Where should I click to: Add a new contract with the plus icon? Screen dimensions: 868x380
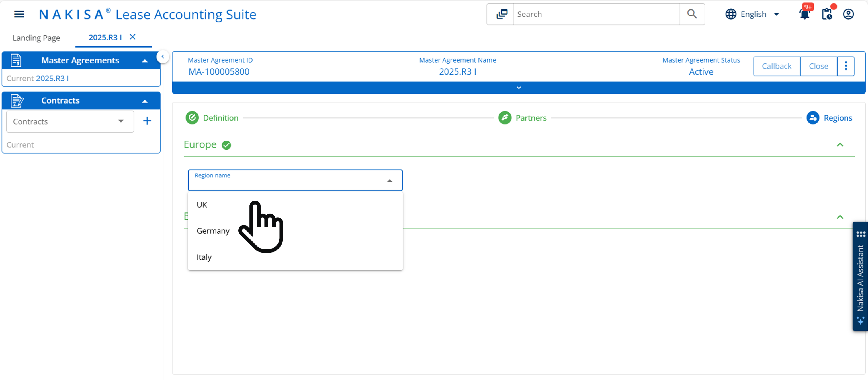(147, 121)
